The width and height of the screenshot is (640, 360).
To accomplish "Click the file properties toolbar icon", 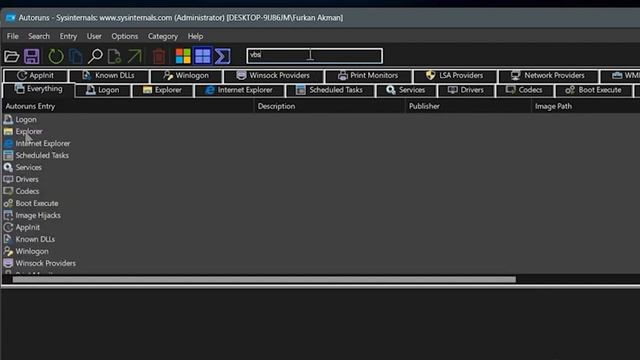I will tap(114, 56).
